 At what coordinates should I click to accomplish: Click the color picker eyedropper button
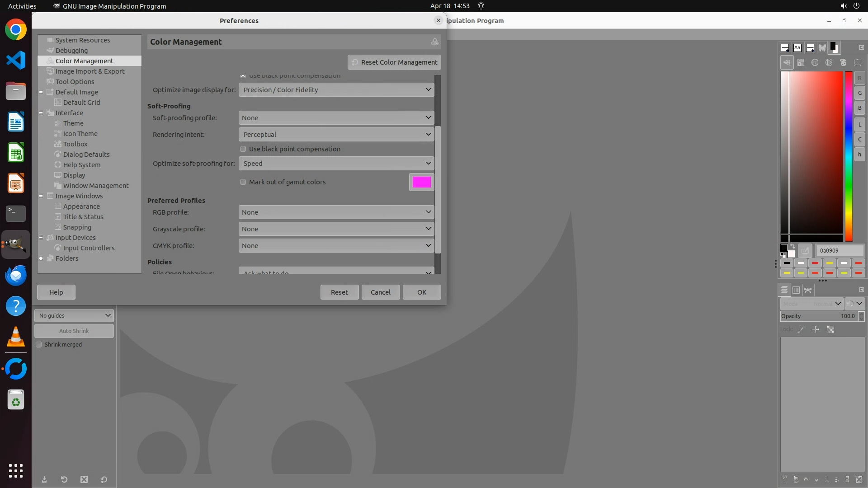pos(805,250)
